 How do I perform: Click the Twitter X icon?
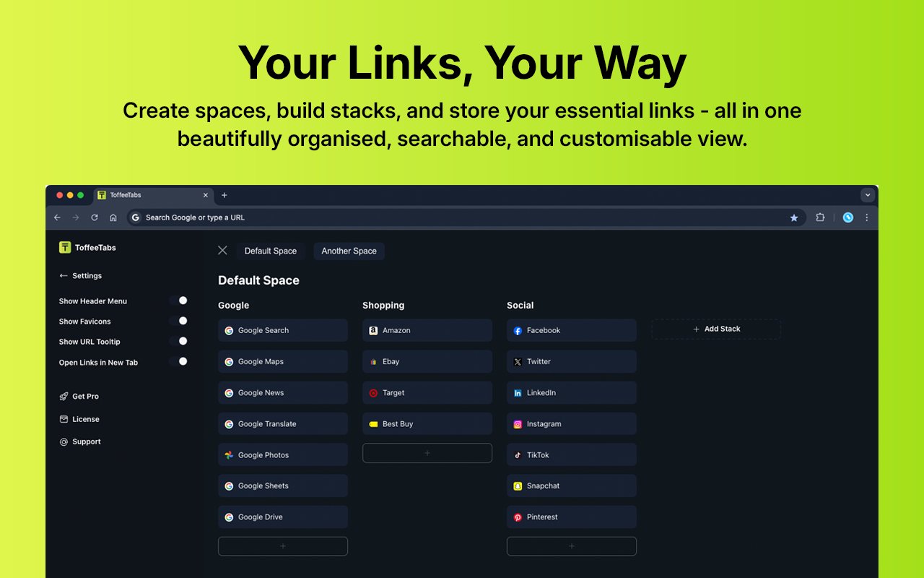point(518,362)
